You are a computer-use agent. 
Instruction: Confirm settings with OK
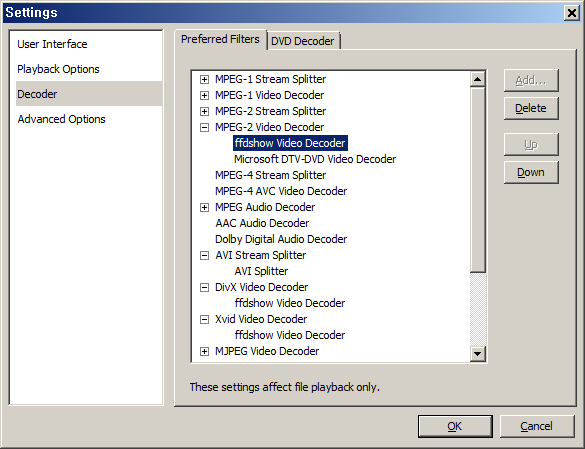(x=455, y=426)
